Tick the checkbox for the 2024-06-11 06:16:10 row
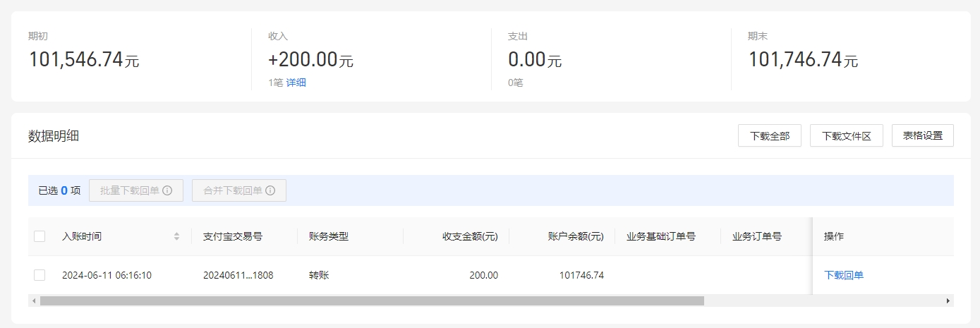This screenshot has height=328, width=980. (x=40, y=275)
